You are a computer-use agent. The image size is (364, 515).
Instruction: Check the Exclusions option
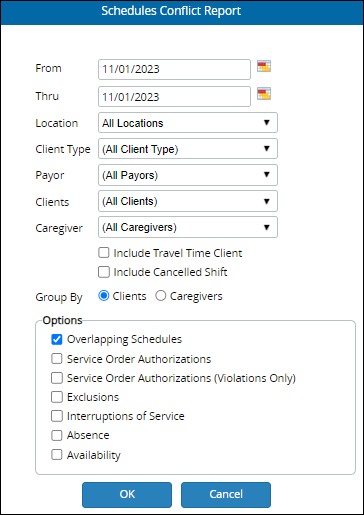(x=57, y=397)
